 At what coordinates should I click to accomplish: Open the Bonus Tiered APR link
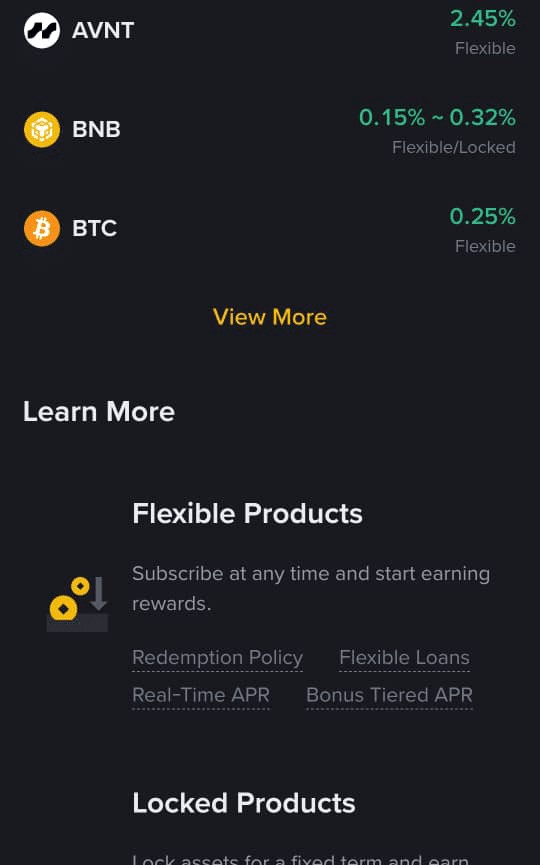389,695
